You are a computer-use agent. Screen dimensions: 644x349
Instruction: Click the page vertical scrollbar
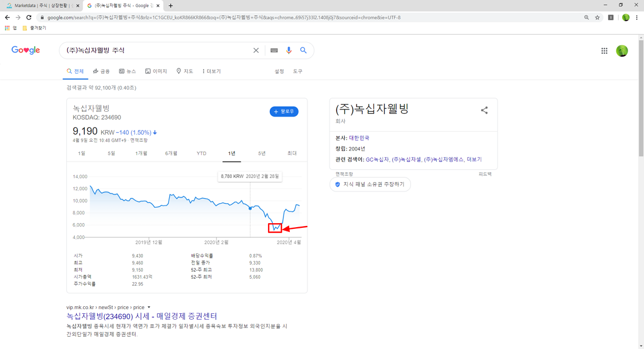pos(640,98)
